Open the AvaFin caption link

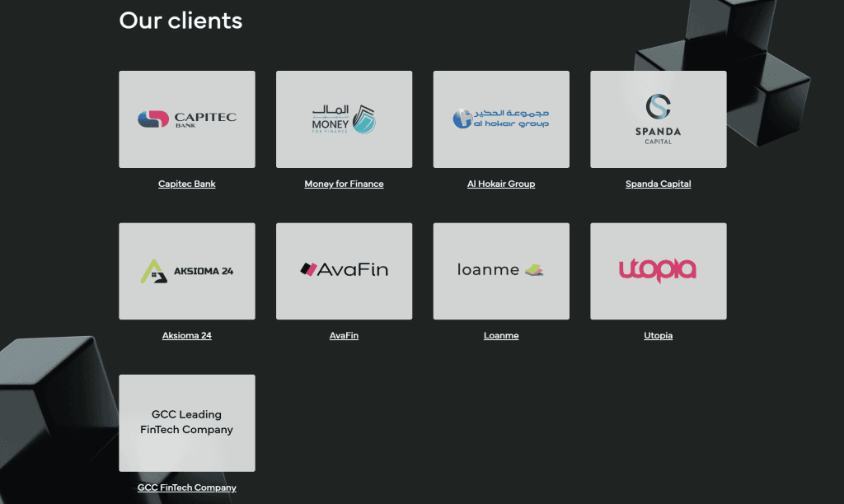pyautogui.click(x=344, y=335)
